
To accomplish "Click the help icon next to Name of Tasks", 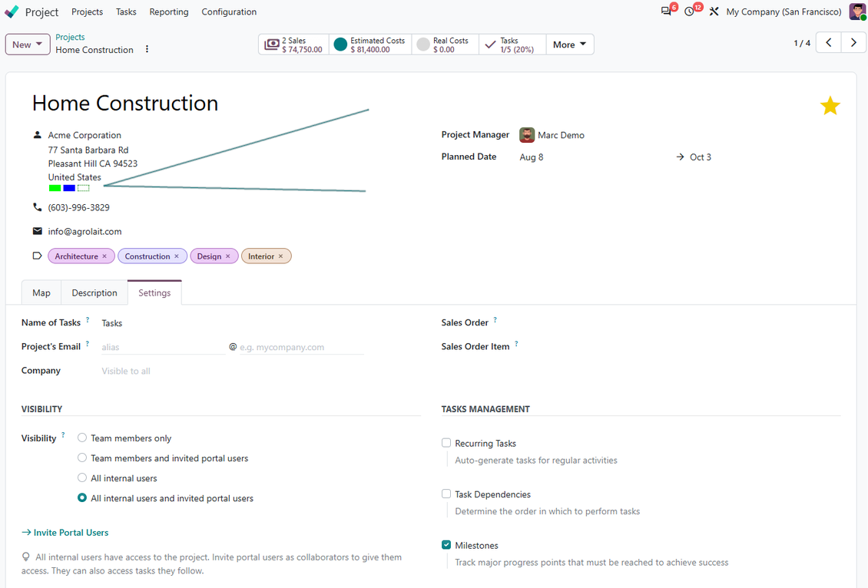I will pyautogui.click(x=88, y=320).
